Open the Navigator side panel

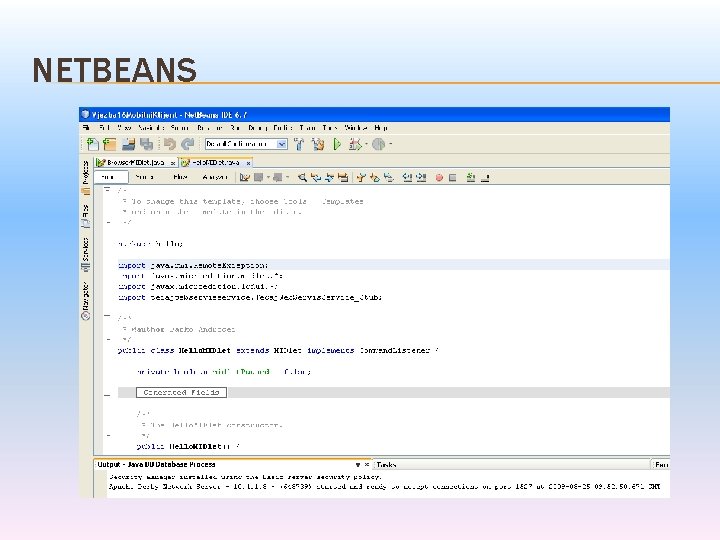86,301
